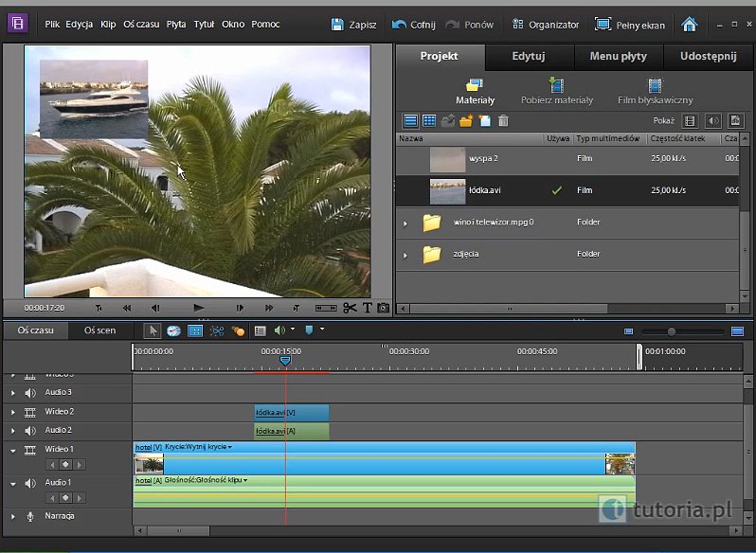Click the scissors split clip icon

pyautogui.click(x=350, y=308)
